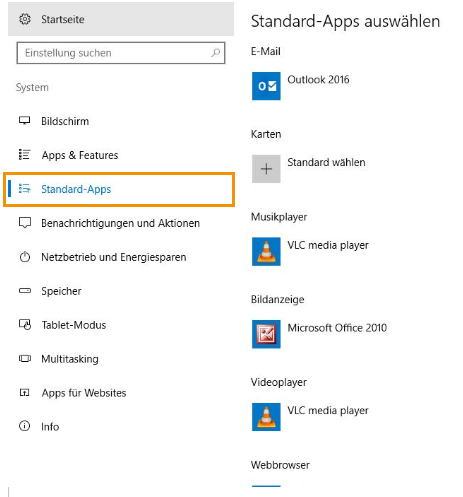Open Benachrichtigungen und Aktionen

(119, 223)
